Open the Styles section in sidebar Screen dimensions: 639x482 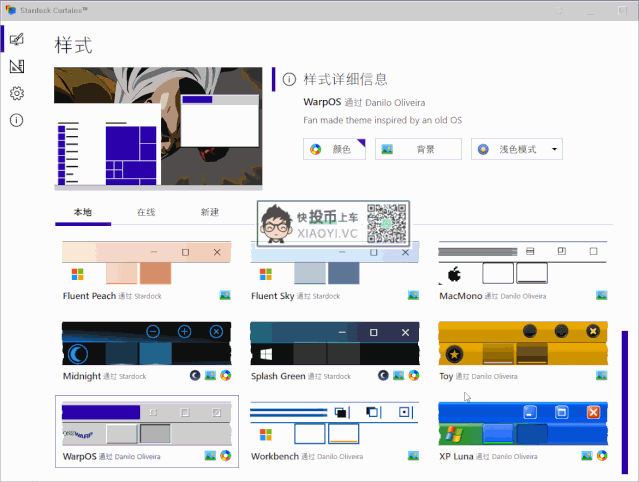17,39
